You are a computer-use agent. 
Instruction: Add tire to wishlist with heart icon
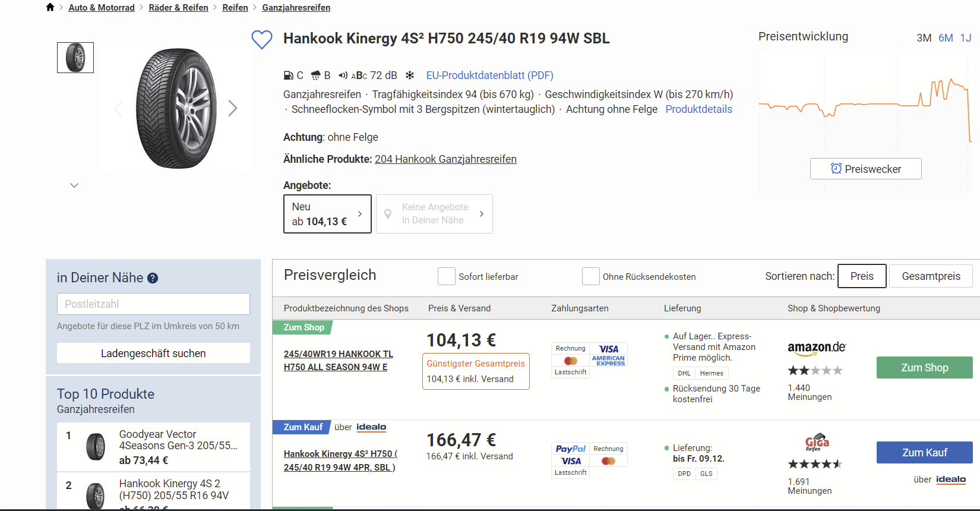click(261, 40)
